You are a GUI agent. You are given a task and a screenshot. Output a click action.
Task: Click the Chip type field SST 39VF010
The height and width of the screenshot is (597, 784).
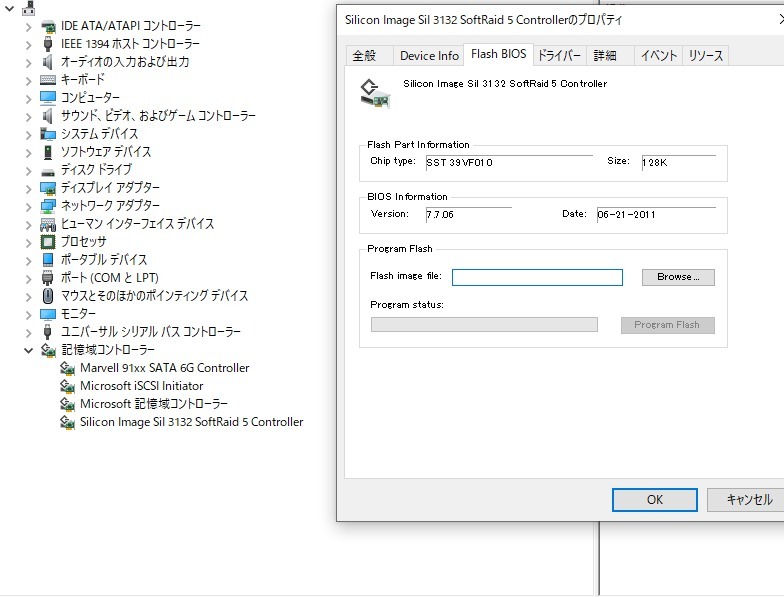click(509, 162)
